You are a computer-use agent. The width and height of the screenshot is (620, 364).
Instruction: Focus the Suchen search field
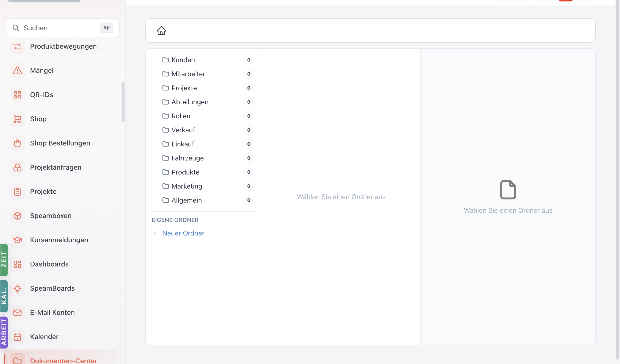click(63, 28)
